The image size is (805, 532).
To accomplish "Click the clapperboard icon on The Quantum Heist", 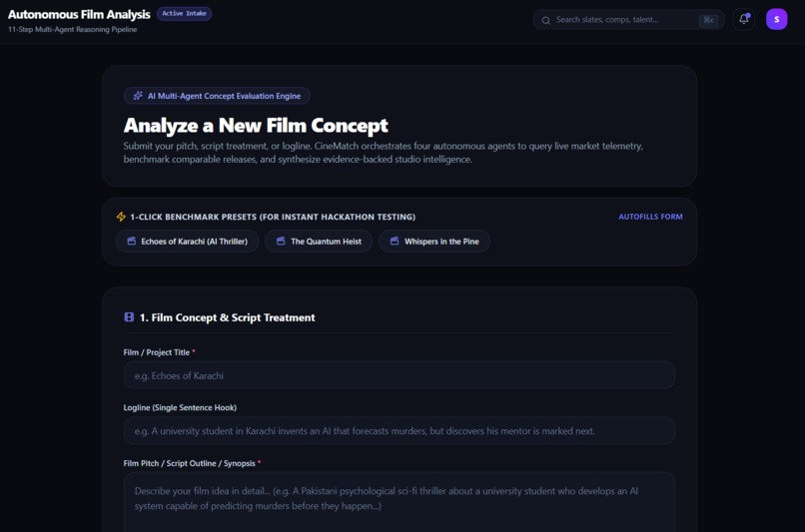I will click(281, 242).
